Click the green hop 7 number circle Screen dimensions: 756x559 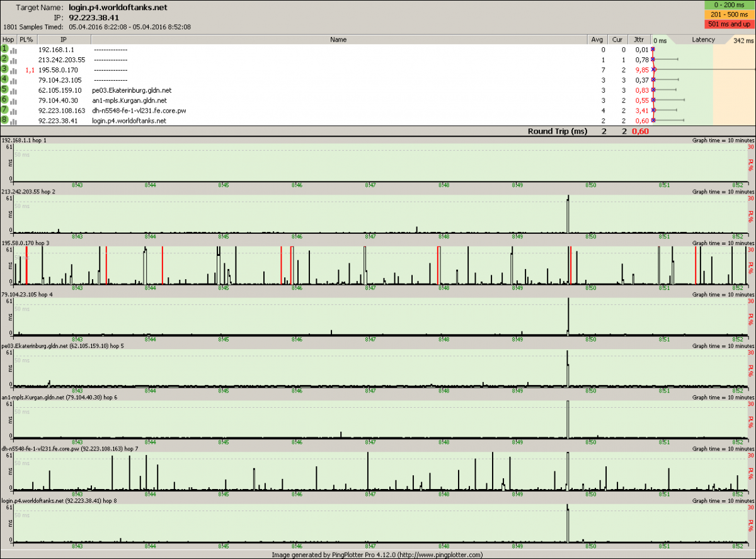point(5,110)
